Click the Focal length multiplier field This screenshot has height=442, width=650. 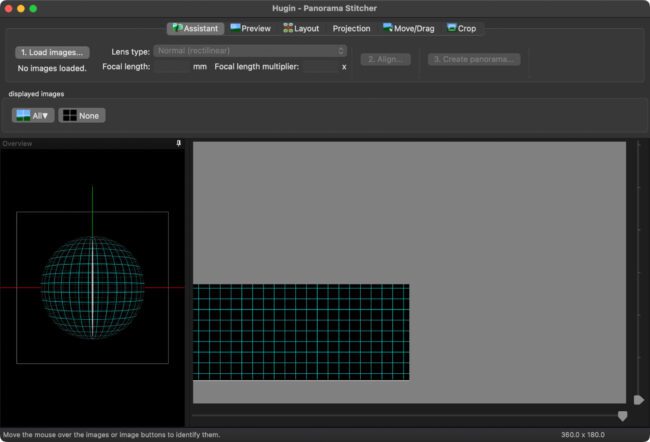click(320, 66)
